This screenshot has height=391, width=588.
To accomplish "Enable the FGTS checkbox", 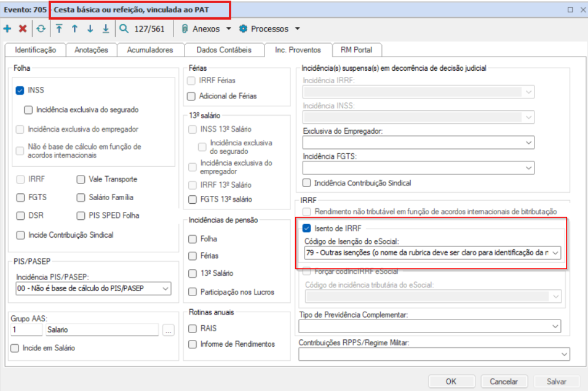I will 20,198.
